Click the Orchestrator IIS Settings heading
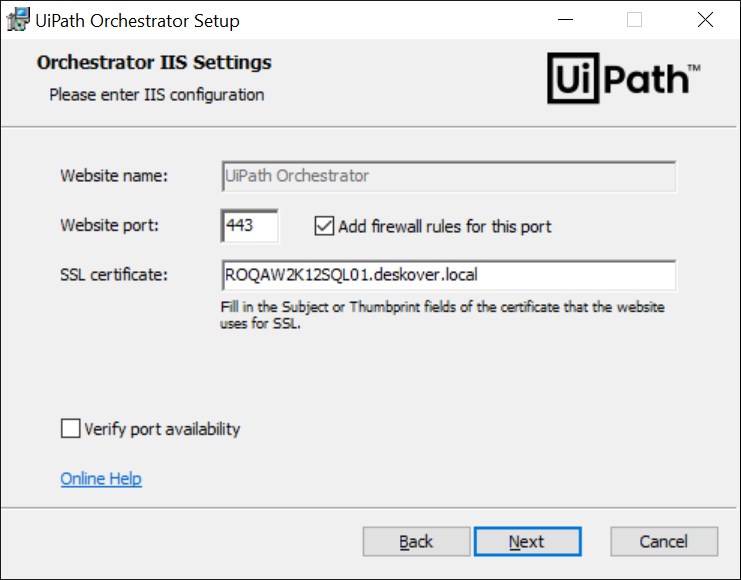The image size is (741, 580). (x=154, y=62)
